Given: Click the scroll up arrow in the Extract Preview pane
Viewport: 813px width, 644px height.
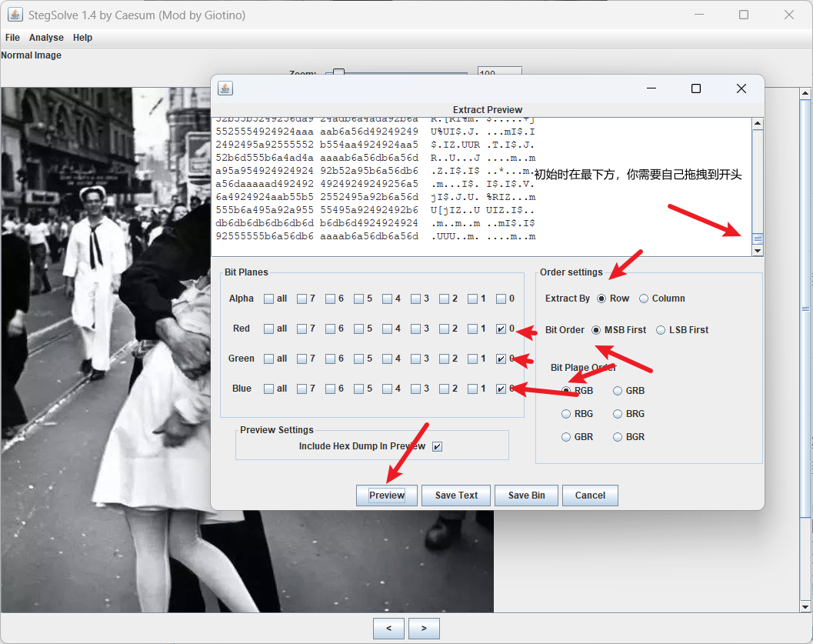Looking at the screenshot, I should point(758,124).
